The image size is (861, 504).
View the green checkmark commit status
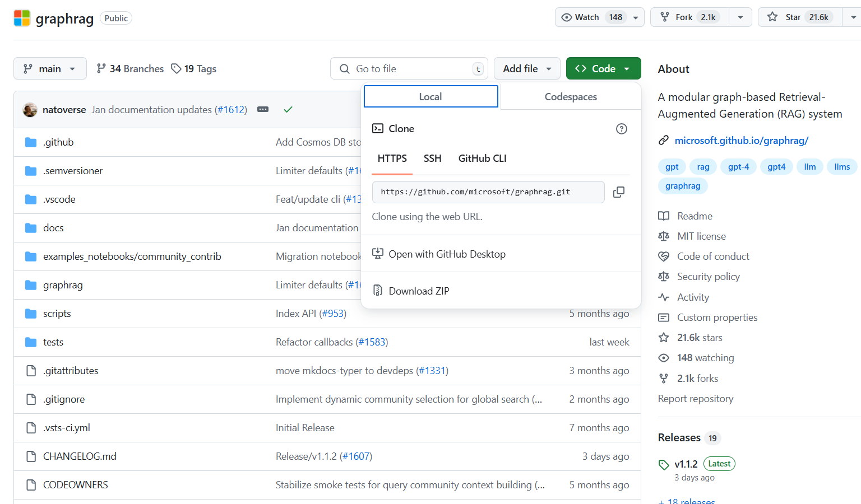point(288,109)
